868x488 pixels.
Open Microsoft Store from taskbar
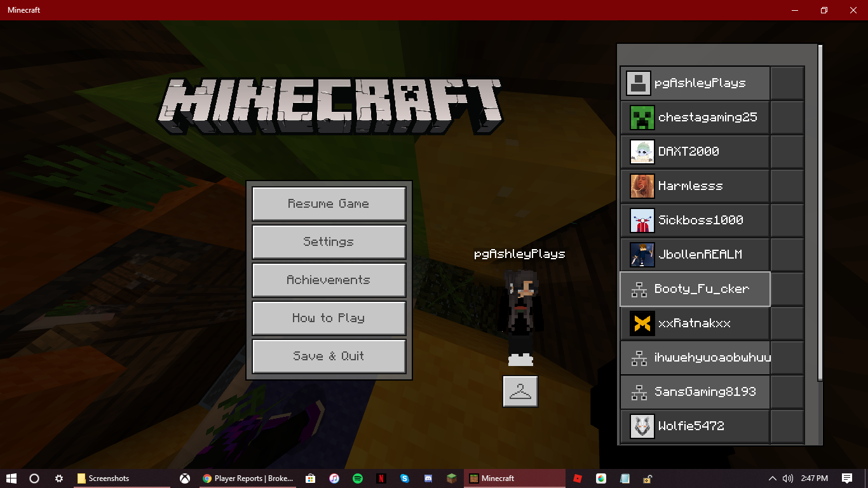[x=310, y=478]
